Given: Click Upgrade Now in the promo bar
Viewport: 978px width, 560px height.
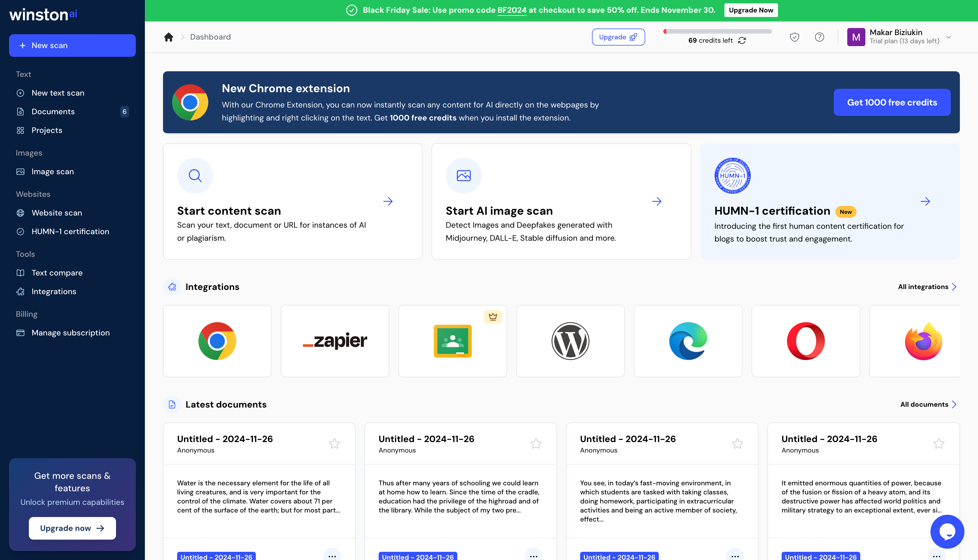Looking at the screenshot, I should pos(751,10).
